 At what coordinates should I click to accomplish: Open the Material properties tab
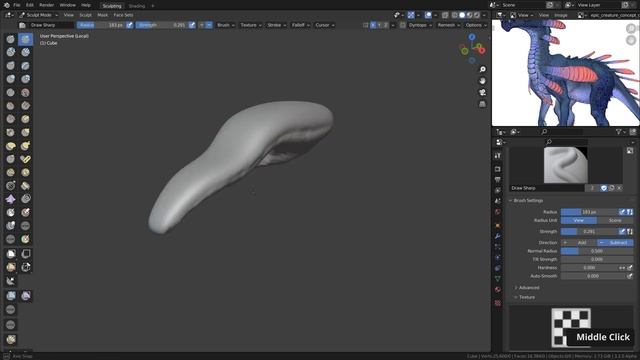[498, 289]
